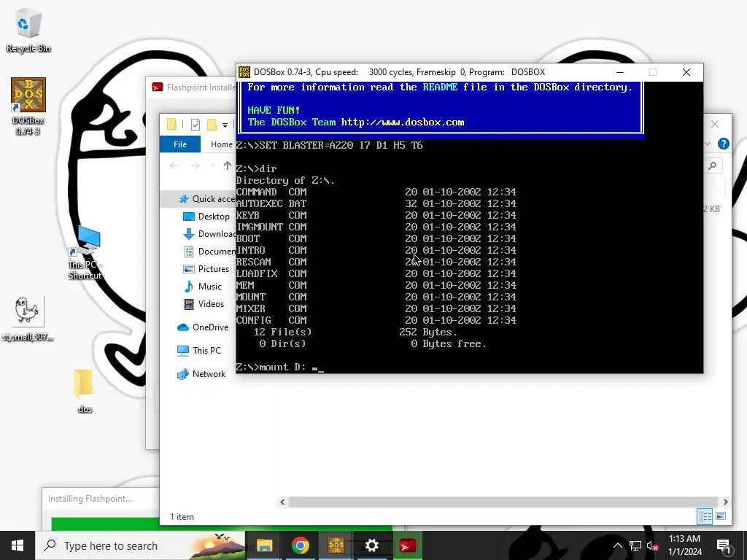
Task: Click the Explorer horizontal scrollbar track
Action: click(503, 502)
